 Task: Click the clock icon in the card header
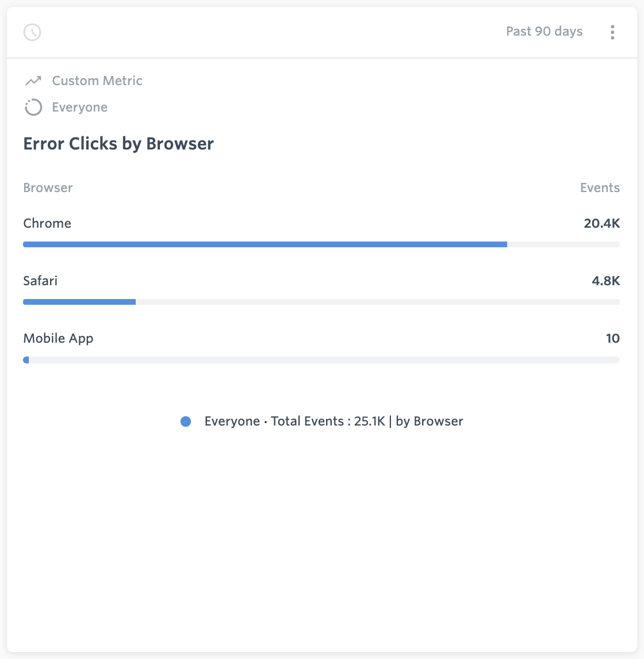[32, 32]
